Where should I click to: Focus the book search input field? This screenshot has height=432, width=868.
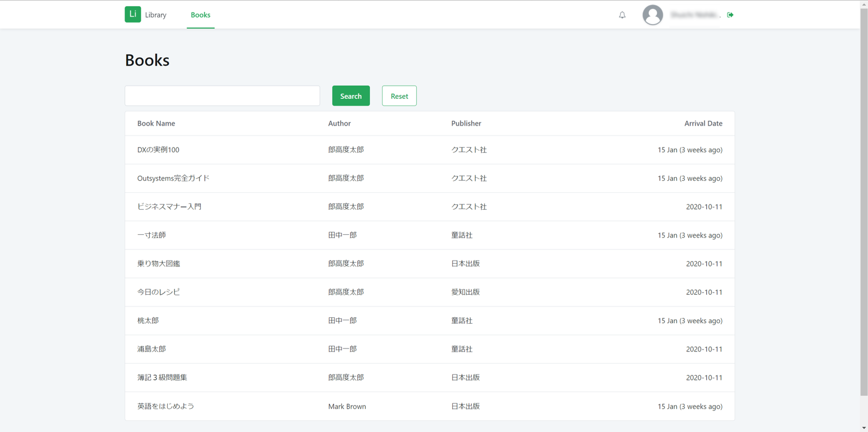[222, 96]
